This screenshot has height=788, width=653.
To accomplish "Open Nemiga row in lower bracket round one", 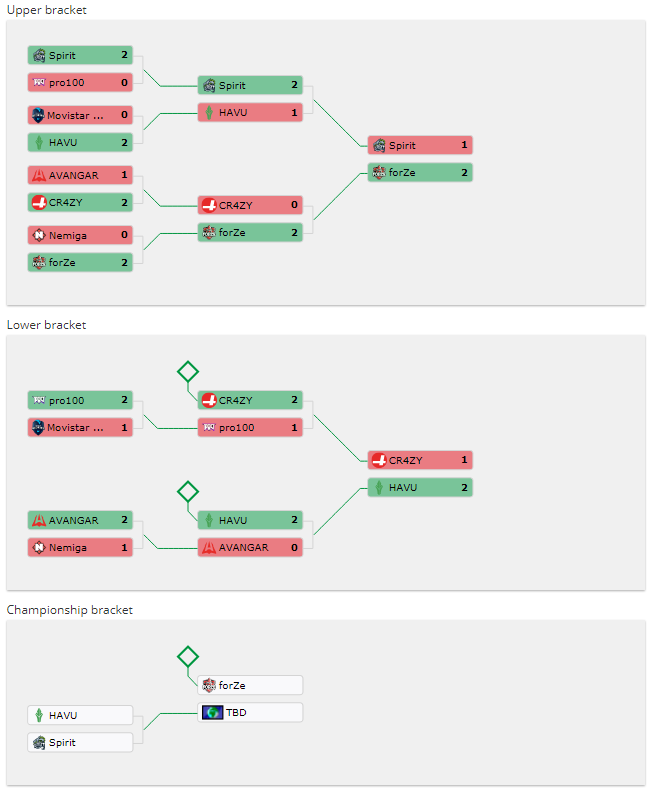I will (x=80, y=547).
